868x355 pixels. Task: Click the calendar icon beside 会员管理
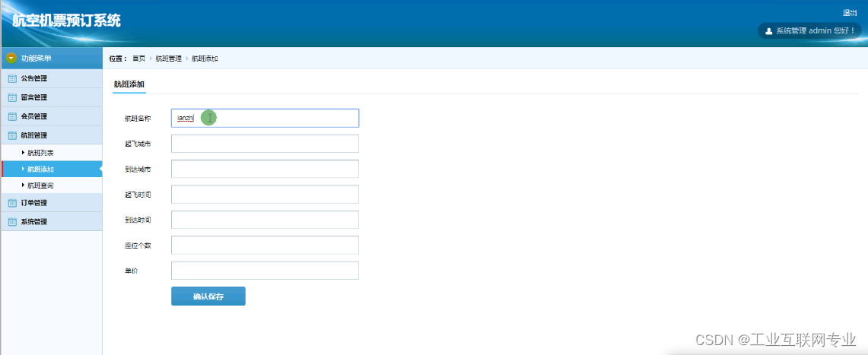point(12,116)
